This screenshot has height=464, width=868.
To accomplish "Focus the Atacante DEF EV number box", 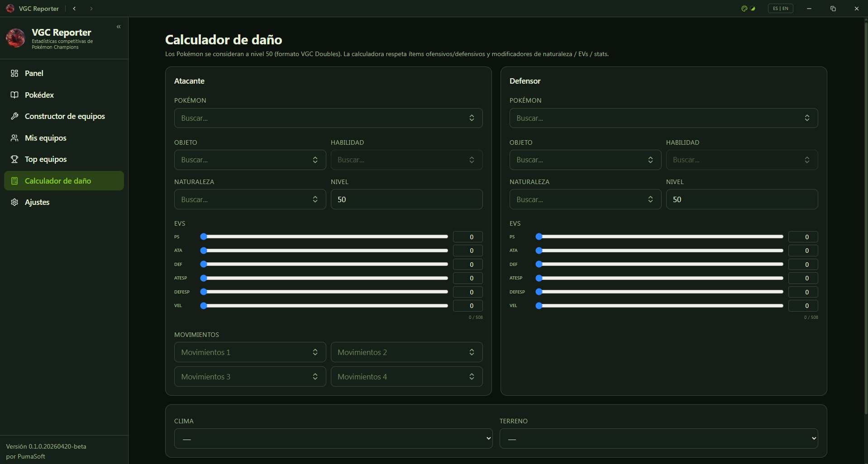I will (x=467, y=265).
